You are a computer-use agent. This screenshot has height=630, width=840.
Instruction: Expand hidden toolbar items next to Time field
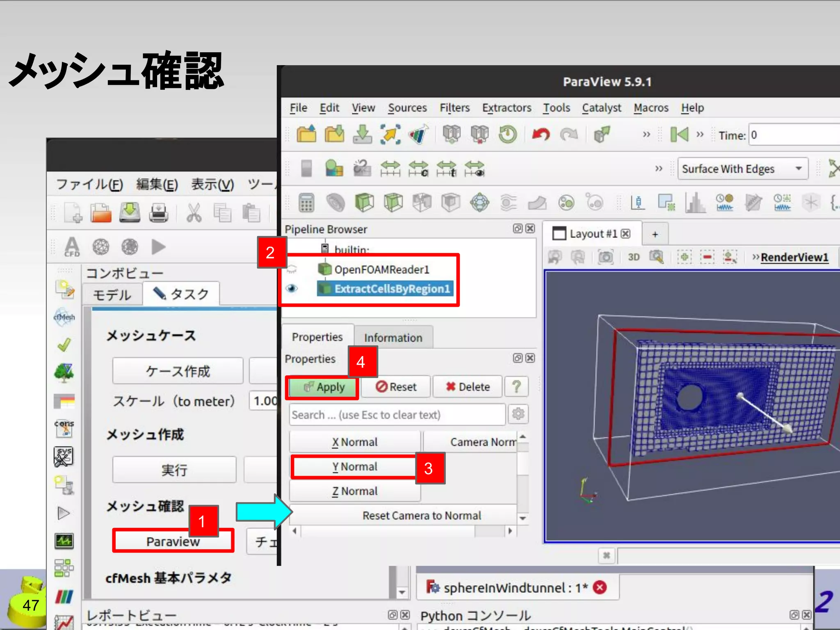700,135
